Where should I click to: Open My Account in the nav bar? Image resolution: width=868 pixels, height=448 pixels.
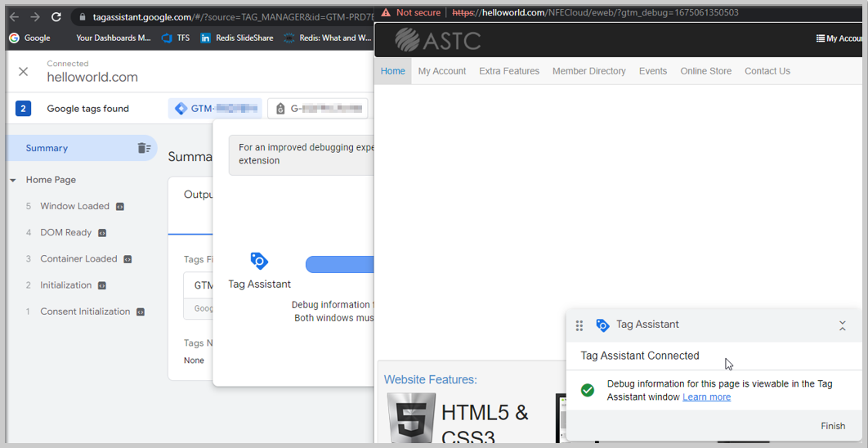coord(441,71)
